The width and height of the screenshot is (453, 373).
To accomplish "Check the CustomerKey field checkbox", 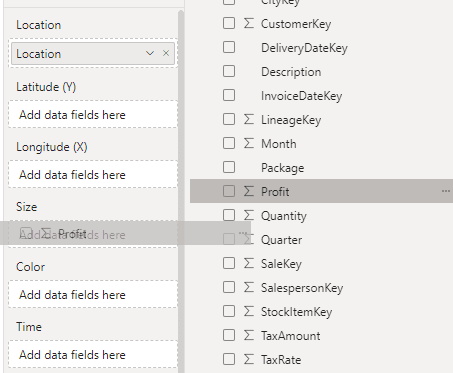I will [229, 23].
